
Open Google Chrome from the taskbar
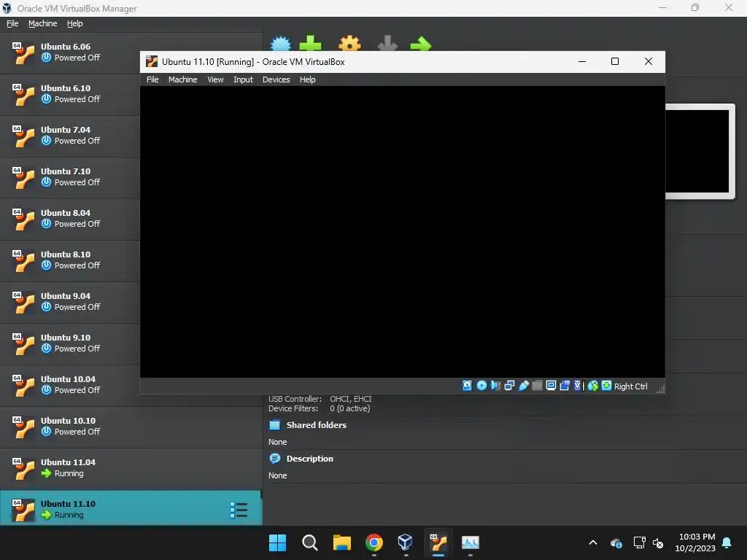[x=374, y=542]
